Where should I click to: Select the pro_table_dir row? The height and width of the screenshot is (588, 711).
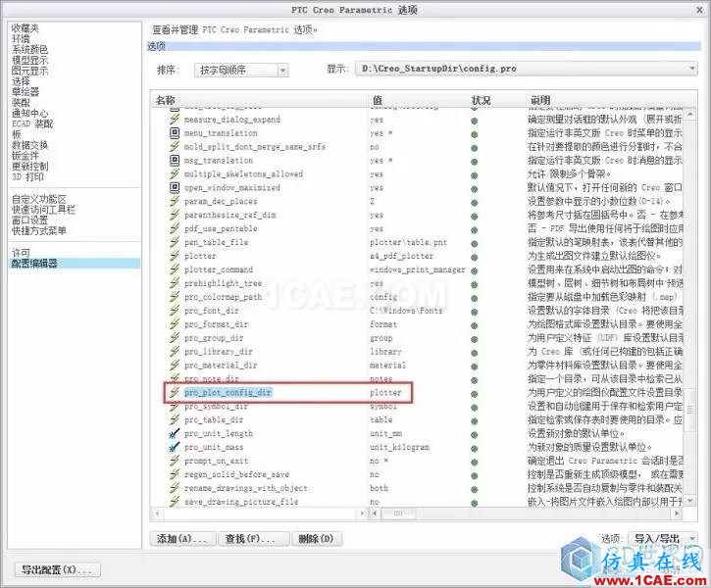[x=214, y=419]
